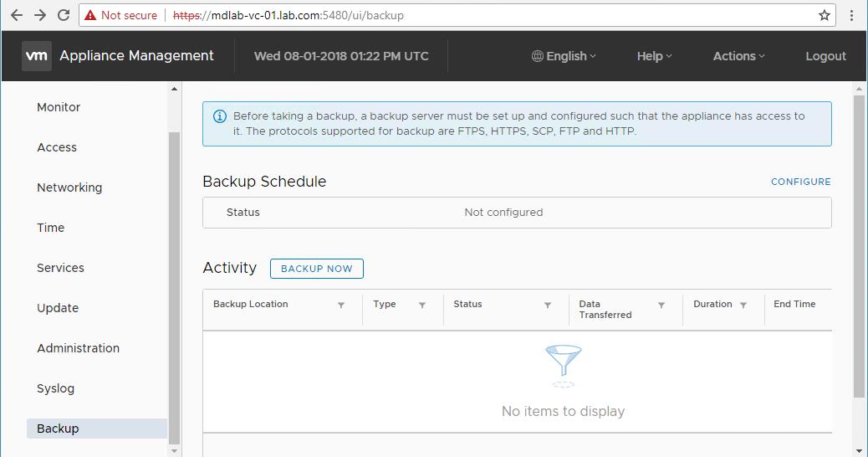
Task: Open the Actions dropdown menu
Action: (x=738, y=56)
